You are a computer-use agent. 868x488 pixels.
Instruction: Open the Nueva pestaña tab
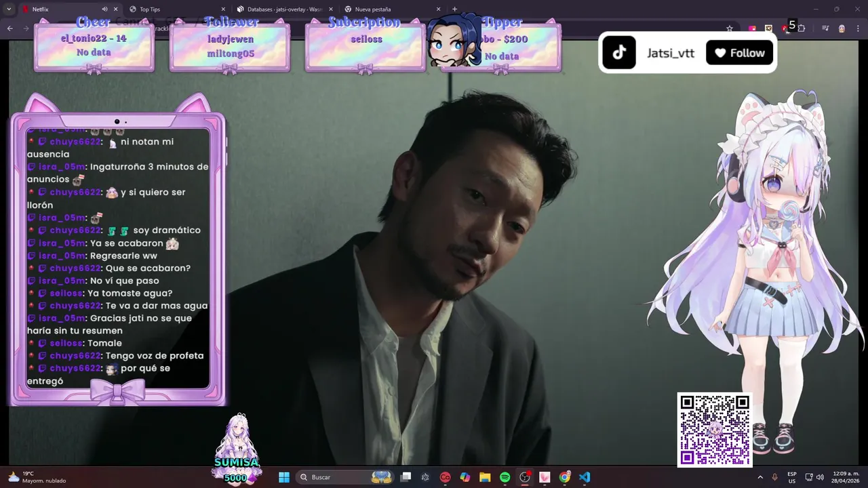(x=391, y=9)
